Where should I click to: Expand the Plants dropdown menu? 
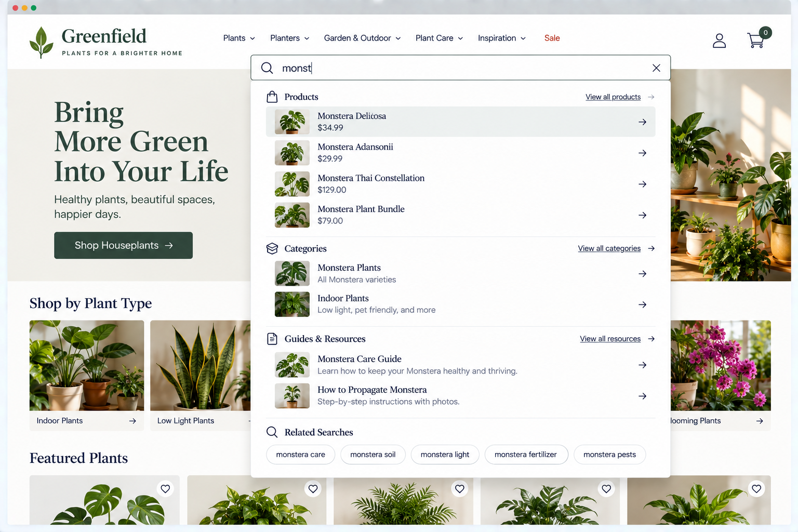tap(239, 38)
